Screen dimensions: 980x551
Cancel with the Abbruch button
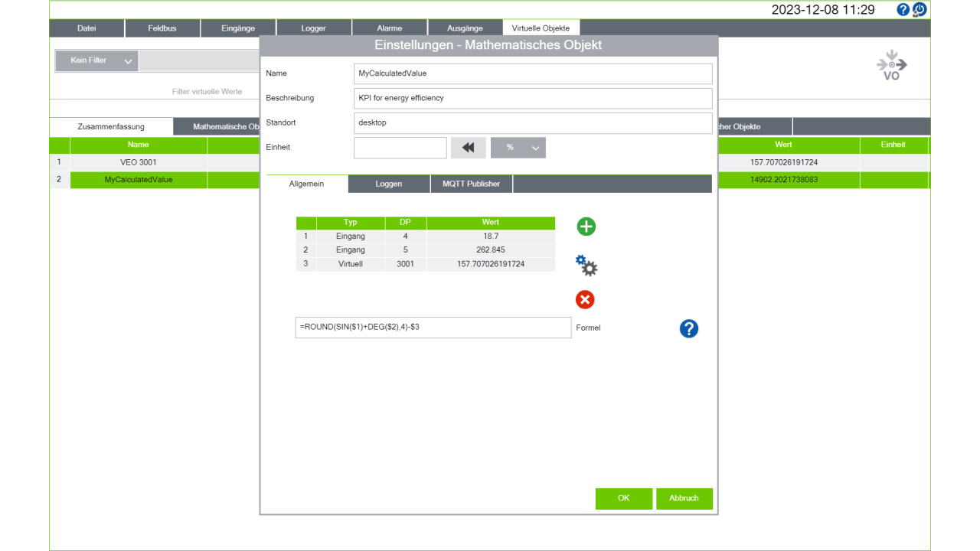[684, 498]
